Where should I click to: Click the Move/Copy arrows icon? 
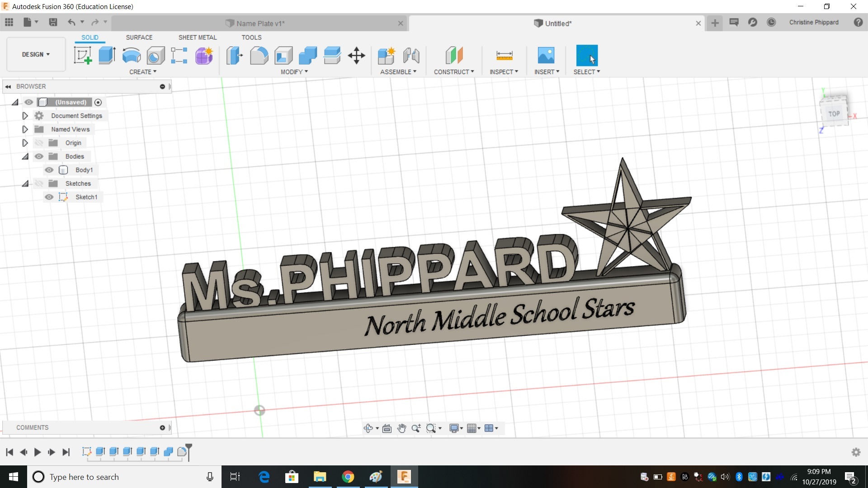pyautogui.click(x=357, y=56)
